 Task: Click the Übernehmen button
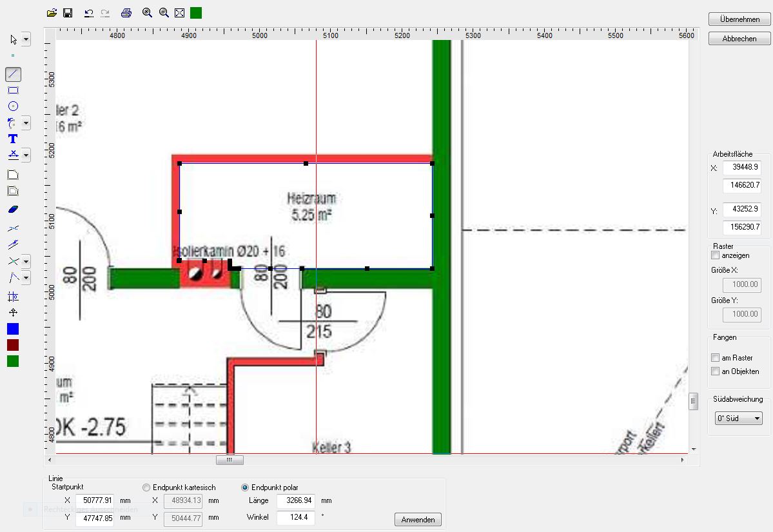click(739, 19)
